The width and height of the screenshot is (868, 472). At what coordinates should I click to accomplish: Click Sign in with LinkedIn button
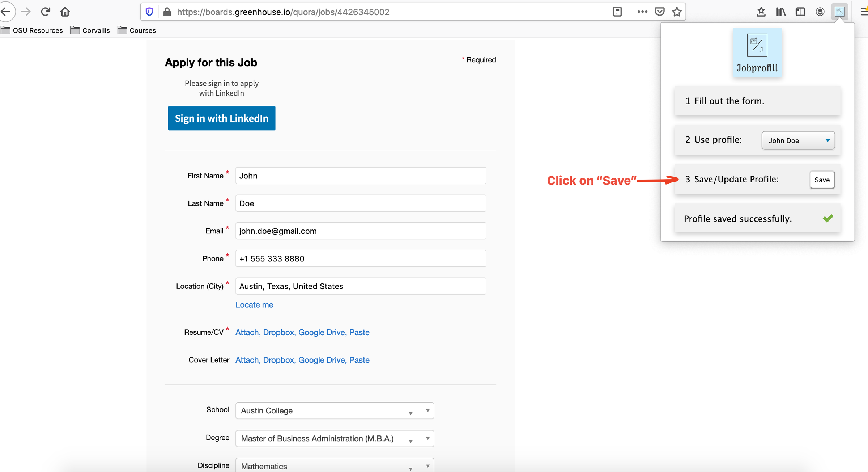[221, 118]
